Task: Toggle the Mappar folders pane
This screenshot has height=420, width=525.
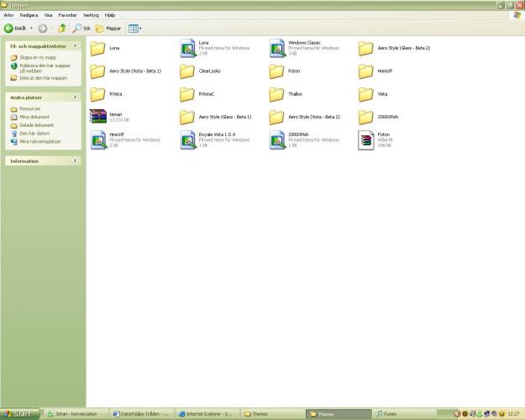Action: tap(108, 29)
